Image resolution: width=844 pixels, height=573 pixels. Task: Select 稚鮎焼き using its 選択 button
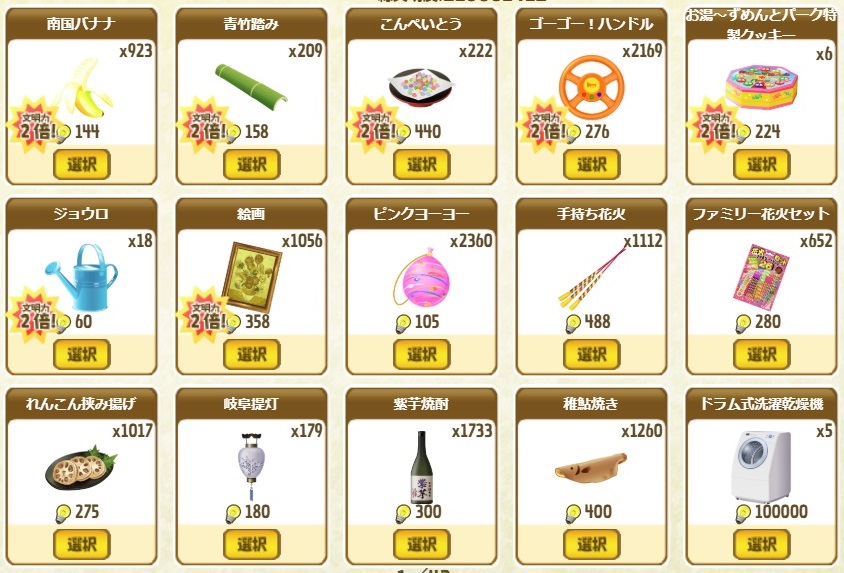pyautogui.click(x=592, y=544)
